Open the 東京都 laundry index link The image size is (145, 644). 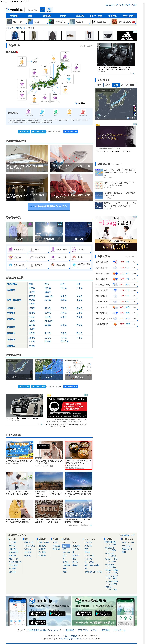32,296
